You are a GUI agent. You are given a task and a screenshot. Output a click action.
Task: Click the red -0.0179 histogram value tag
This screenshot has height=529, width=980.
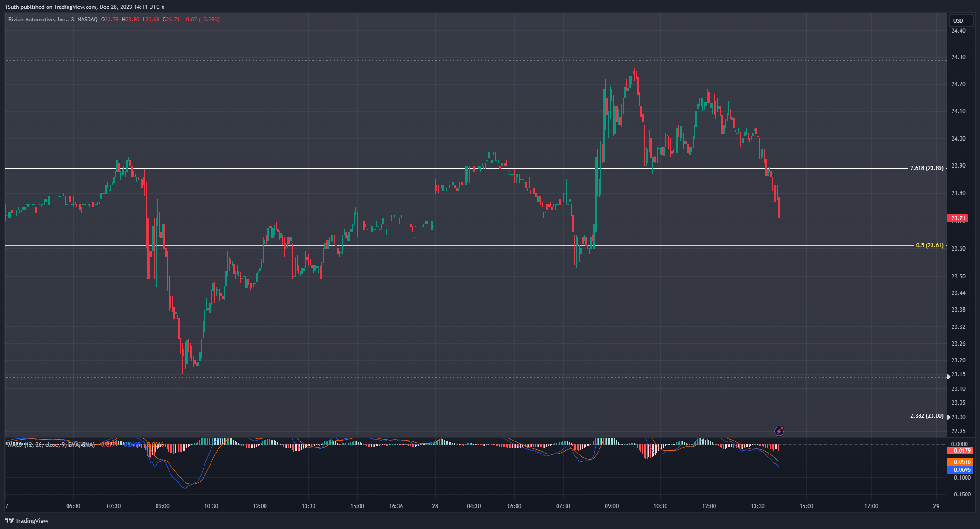click(960, 451)
